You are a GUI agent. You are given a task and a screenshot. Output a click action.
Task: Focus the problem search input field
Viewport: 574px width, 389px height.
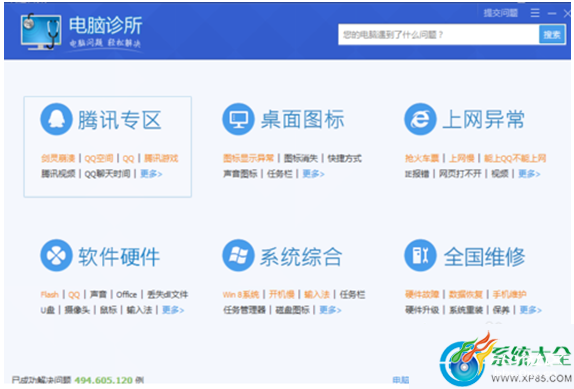pos(439,35)
